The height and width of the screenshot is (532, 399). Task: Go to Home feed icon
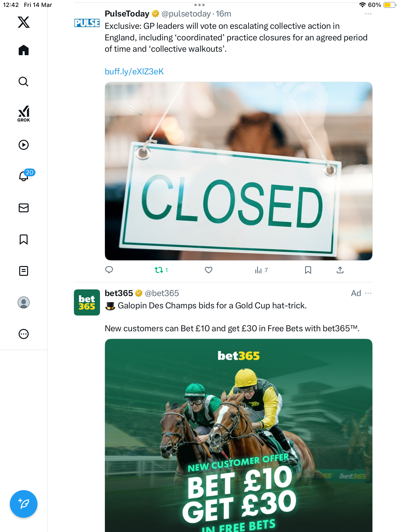[24, 50]
